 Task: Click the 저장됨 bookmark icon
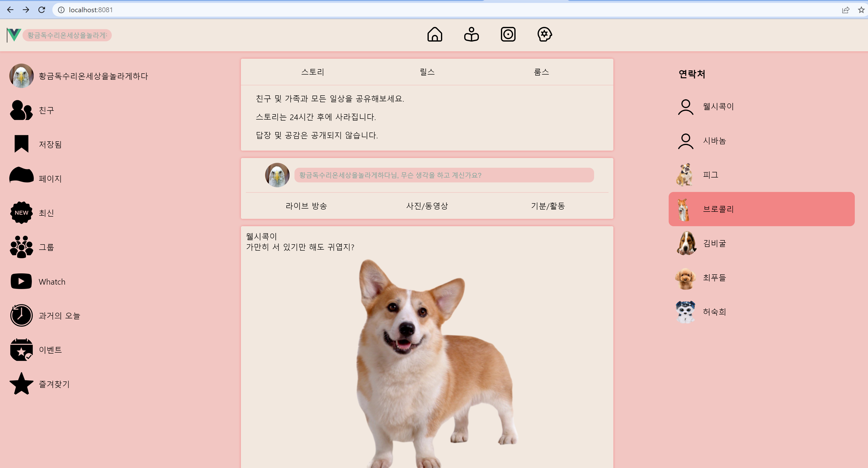click(x=22, y=144)
